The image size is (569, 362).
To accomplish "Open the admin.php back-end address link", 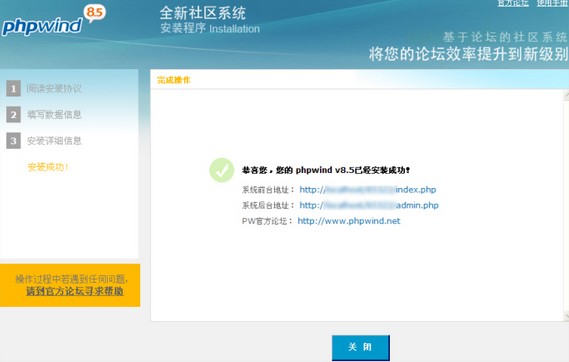I will tap(369, 205).
